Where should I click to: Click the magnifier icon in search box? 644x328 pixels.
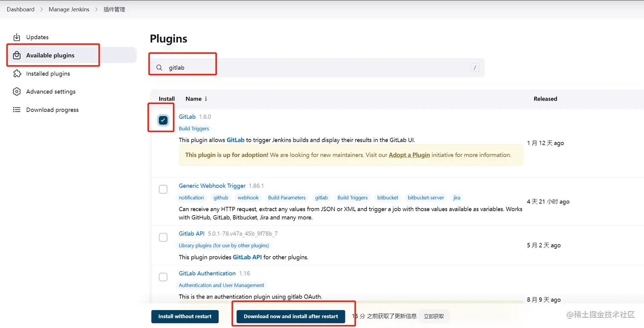159,68
